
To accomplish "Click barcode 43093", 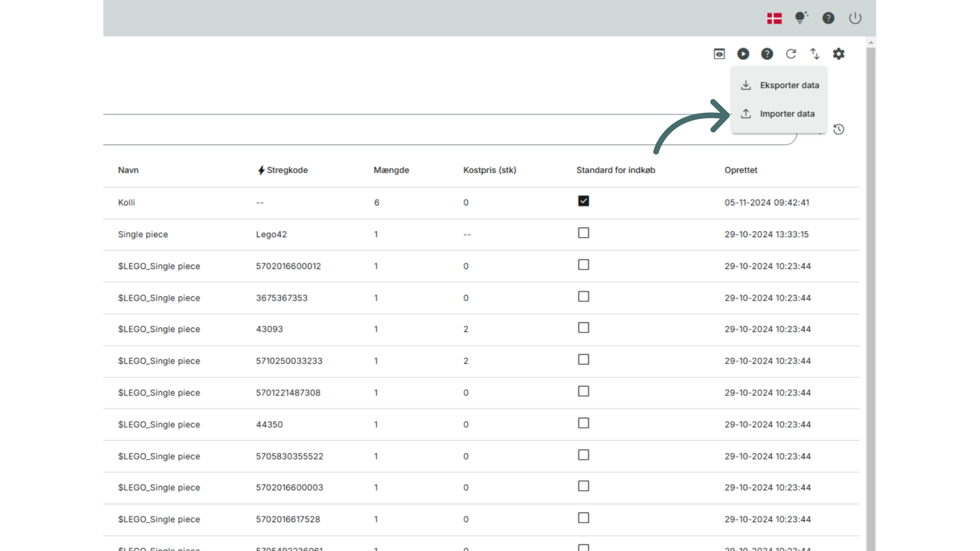I will [x=269, y=330].
